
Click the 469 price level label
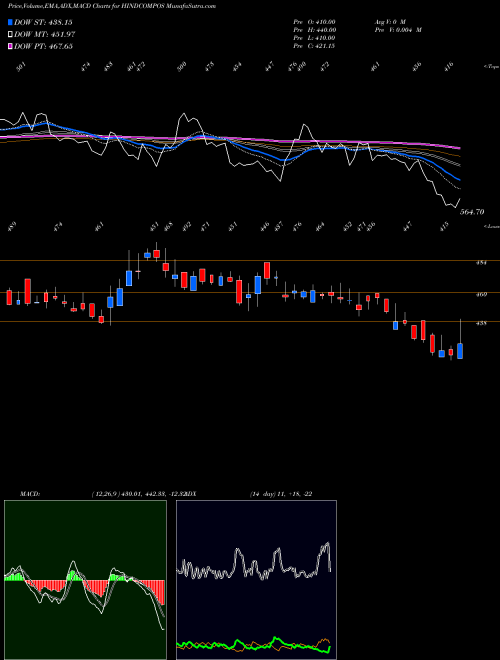[x=481, y=294]
